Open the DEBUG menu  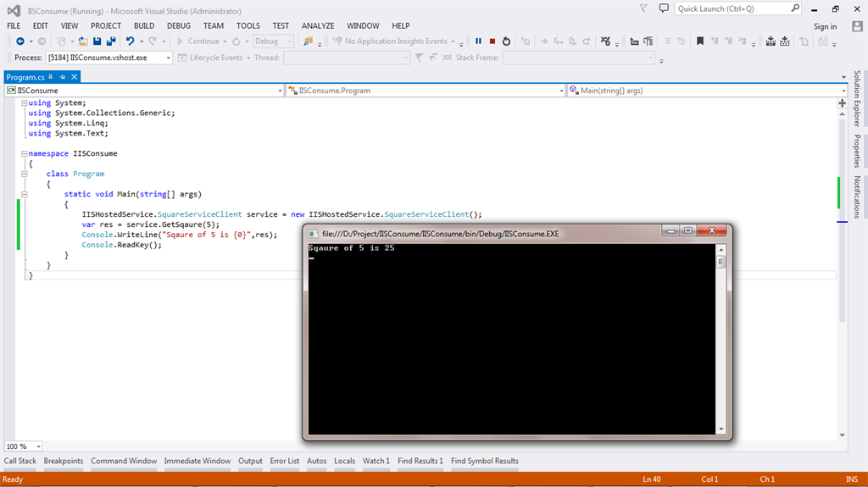pyautogui.click(x=178, y=25)
